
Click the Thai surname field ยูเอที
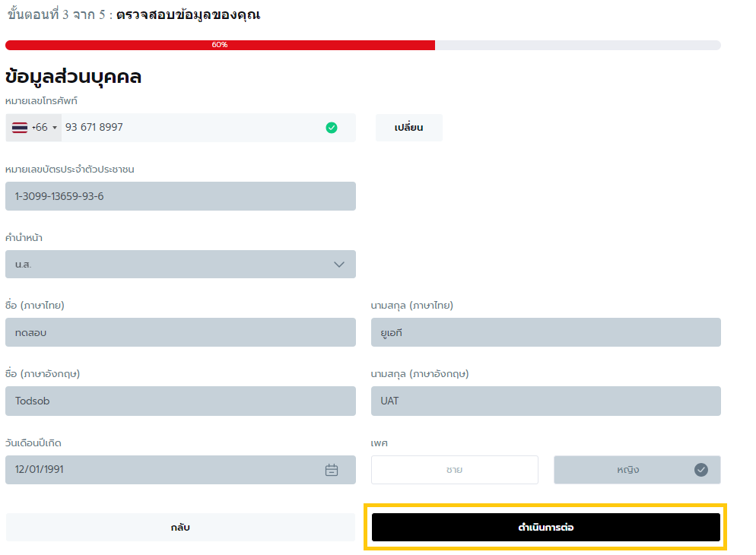(546, 332)
